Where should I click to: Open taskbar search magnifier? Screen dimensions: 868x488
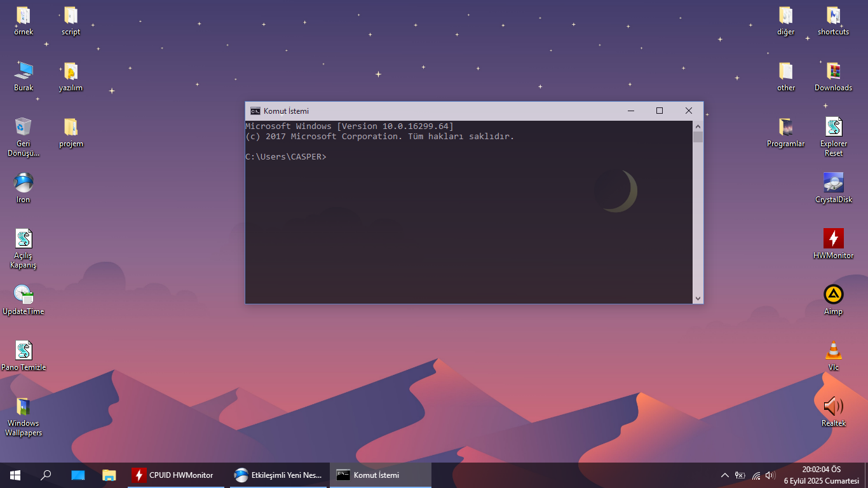click(x=46, y=475)
